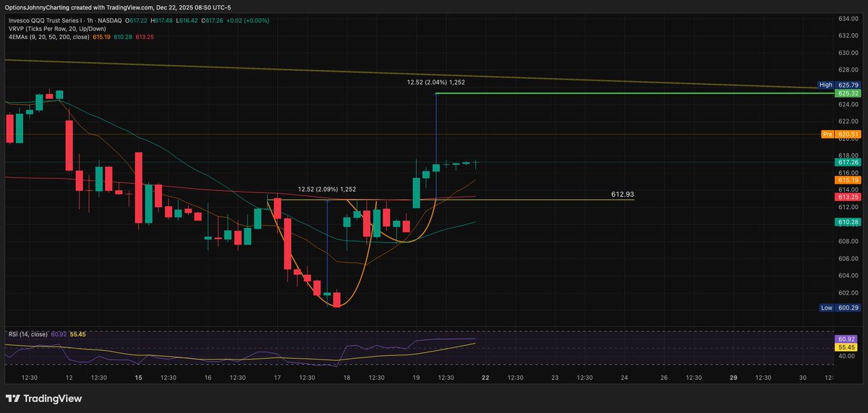Click the 55.45 value in RSI legend
The height and width of the screenshot is (413, 868).
point(78,334)
